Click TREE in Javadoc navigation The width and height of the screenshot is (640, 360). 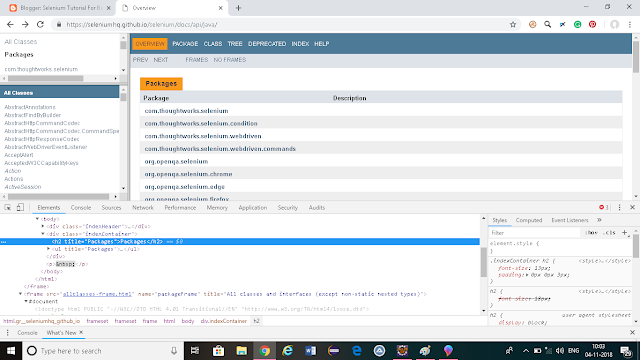[235, 44]
